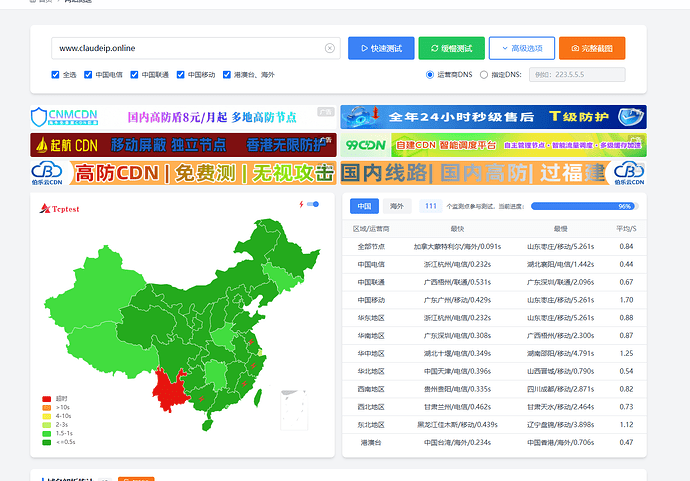Click the 96% test progress bar
Image resolution: width=690 pixels, height=481 pixels.
[584, 206]
